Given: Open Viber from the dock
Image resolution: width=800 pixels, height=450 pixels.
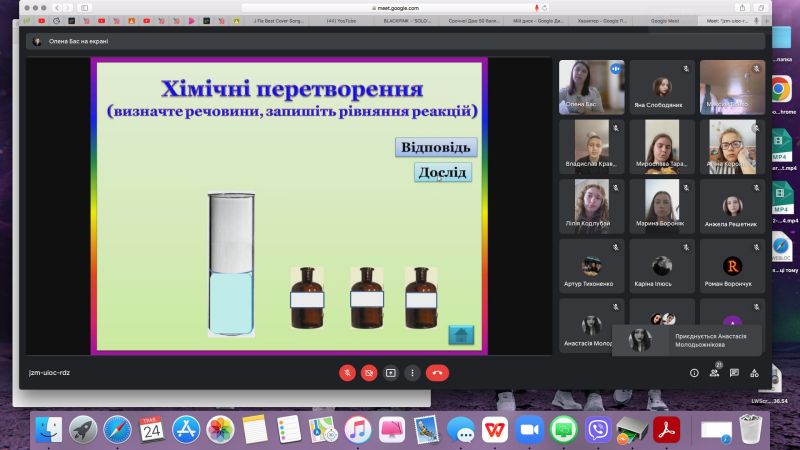Looking at the screenshot, I should [x=597, y=430].
